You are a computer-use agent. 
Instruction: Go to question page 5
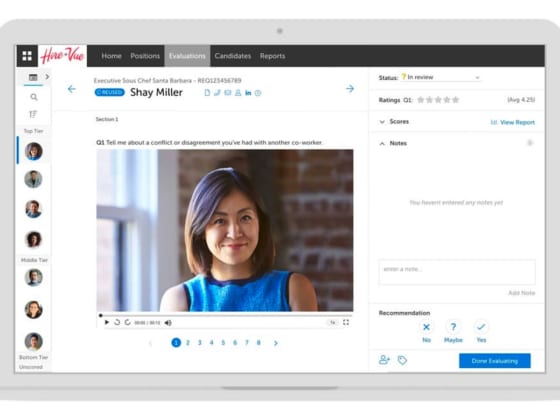(223, 343)
